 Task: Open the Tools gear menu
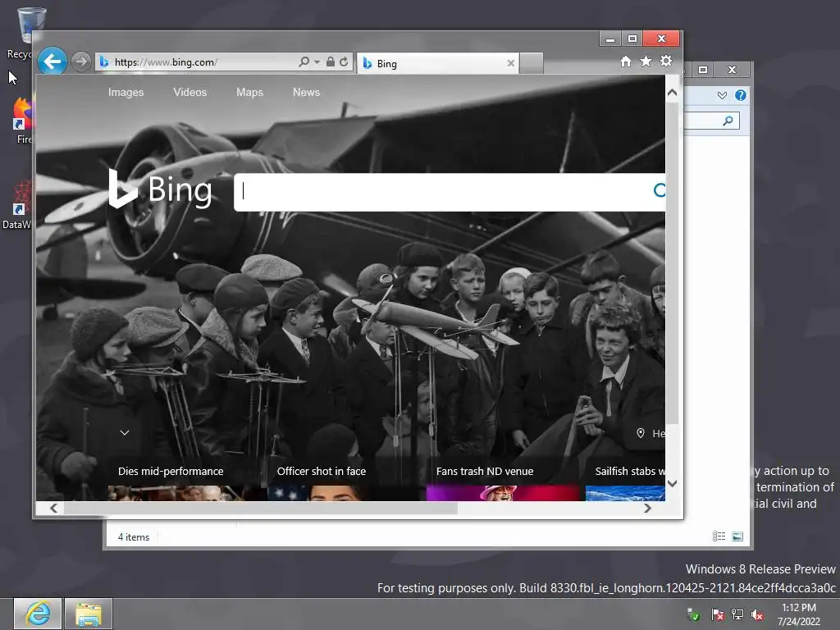pos(666,61)
